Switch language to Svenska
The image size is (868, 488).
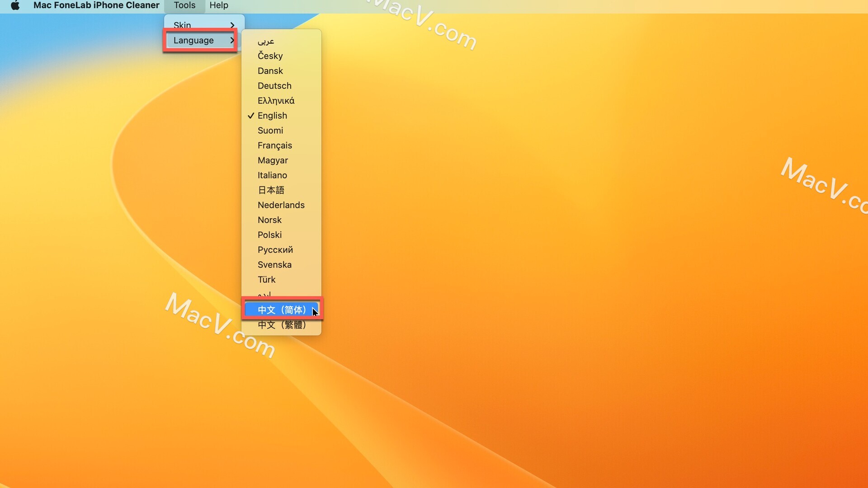[x=281, y=265]
